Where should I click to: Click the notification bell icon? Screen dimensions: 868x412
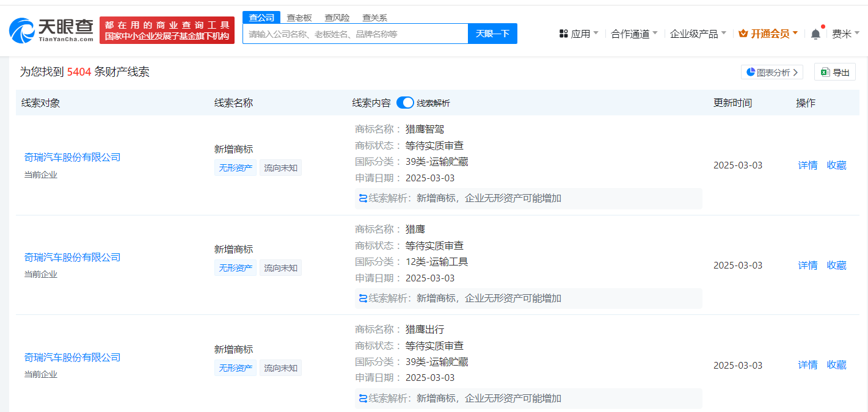(x=815, y=34)
